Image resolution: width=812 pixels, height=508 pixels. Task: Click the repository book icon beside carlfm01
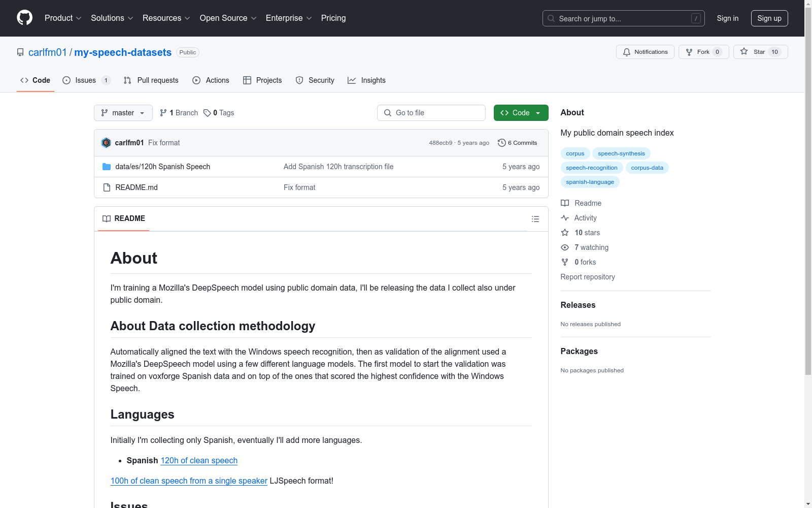tap(20, 52)
